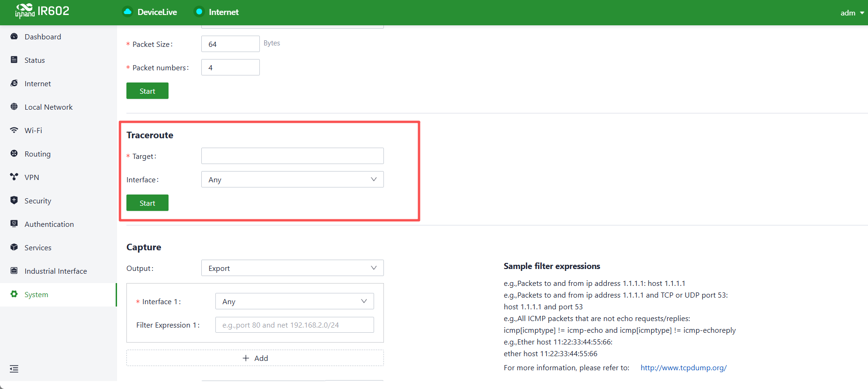
Task: Collapse the sidebar with bottom-left menu icon
Action: [x=14, y=369]
